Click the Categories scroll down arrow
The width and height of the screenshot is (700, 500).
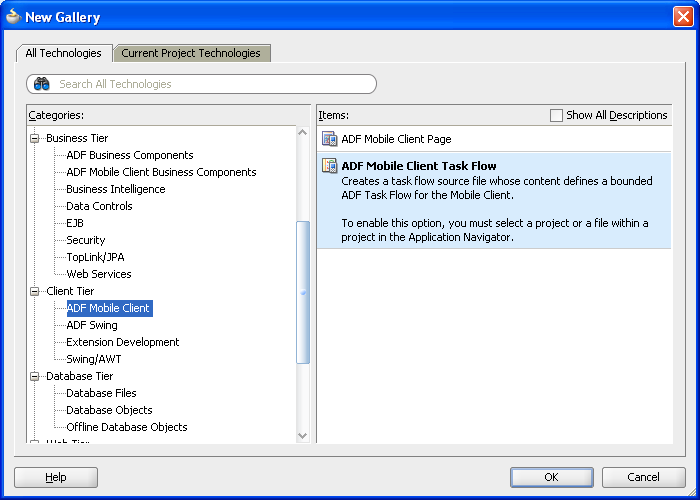coord(303,436)
